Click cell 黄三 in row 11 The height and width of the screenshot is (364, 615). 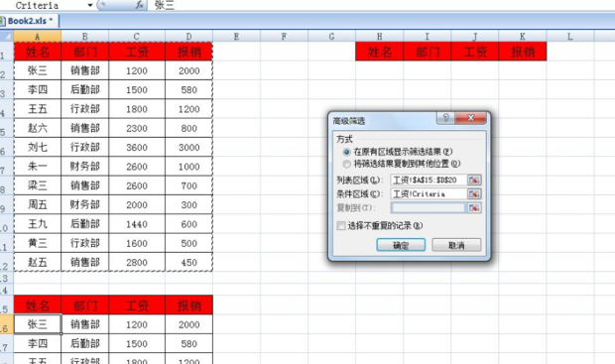coord(38,243)
